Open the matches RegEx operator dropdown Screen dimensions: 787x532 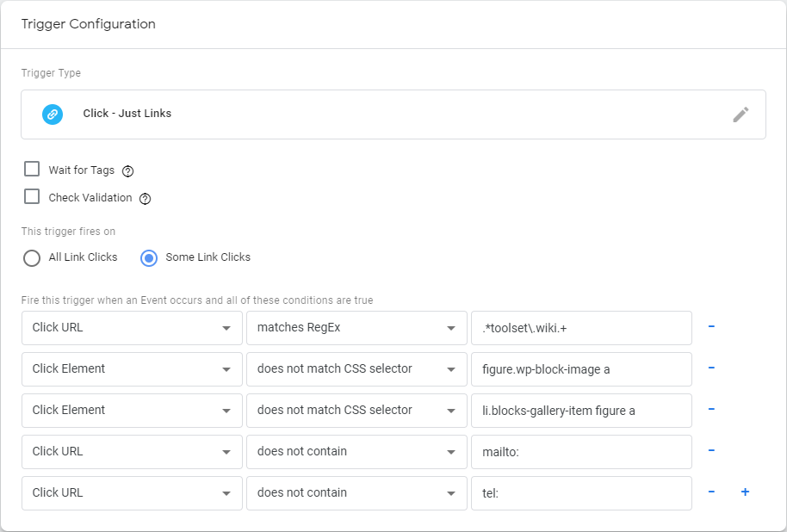point(356,328)
